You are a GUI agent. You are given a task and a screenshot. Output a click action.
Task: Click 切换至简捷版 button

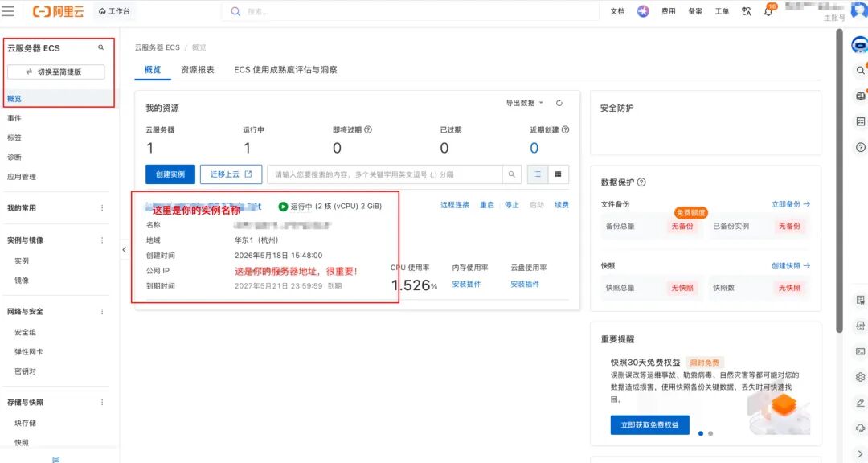pos(56,72)
